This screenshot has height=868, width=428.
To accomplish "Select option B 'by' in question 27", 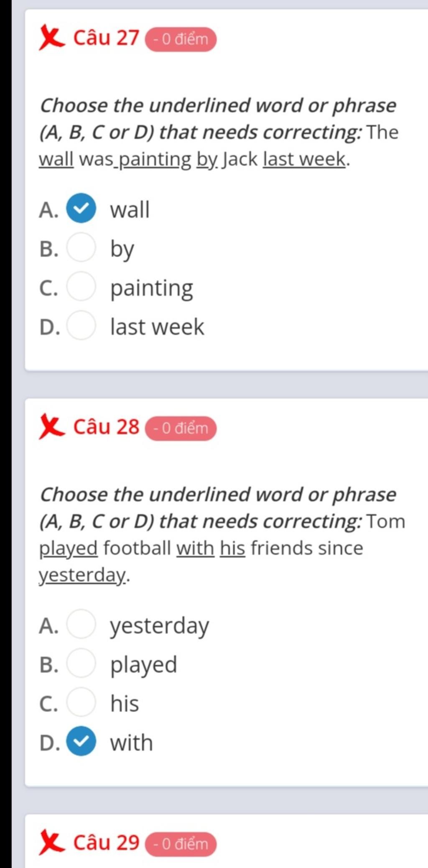I will 81,248.
